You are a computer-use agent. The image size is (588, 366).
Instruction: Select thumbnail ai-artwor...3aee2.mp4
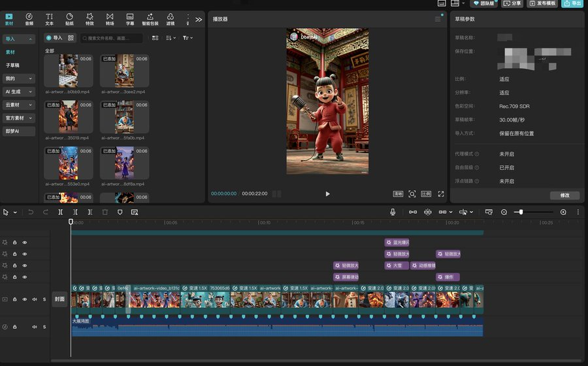tap(125, 71)
